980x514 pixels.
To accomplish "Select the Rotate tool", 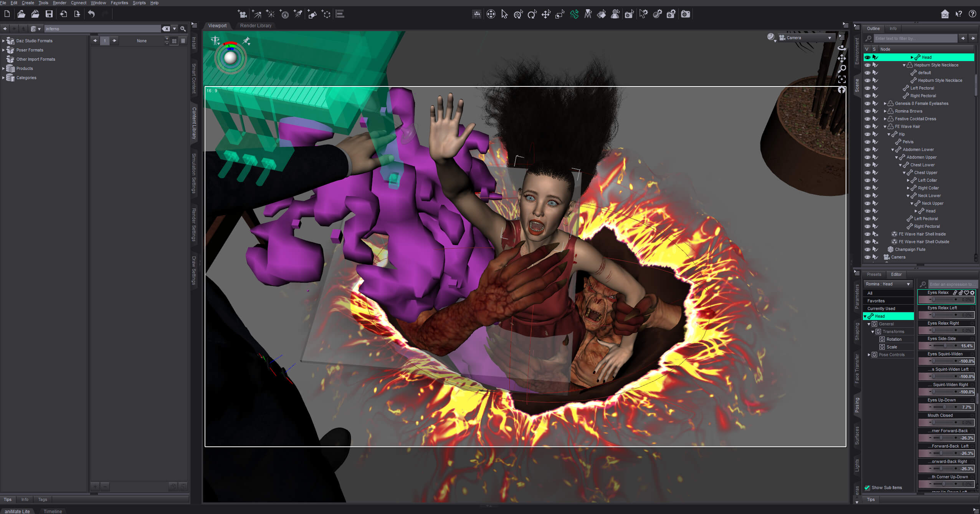I will point(532,14).
